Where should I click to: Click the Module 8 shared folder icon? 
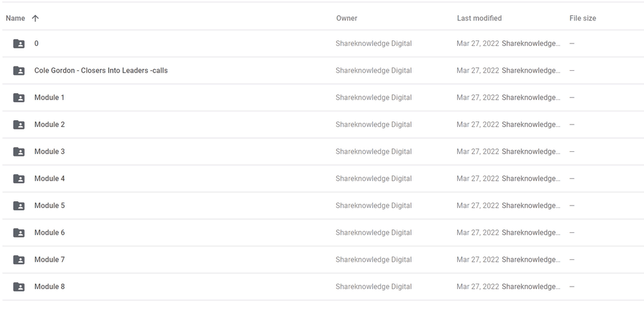[19, 287]
